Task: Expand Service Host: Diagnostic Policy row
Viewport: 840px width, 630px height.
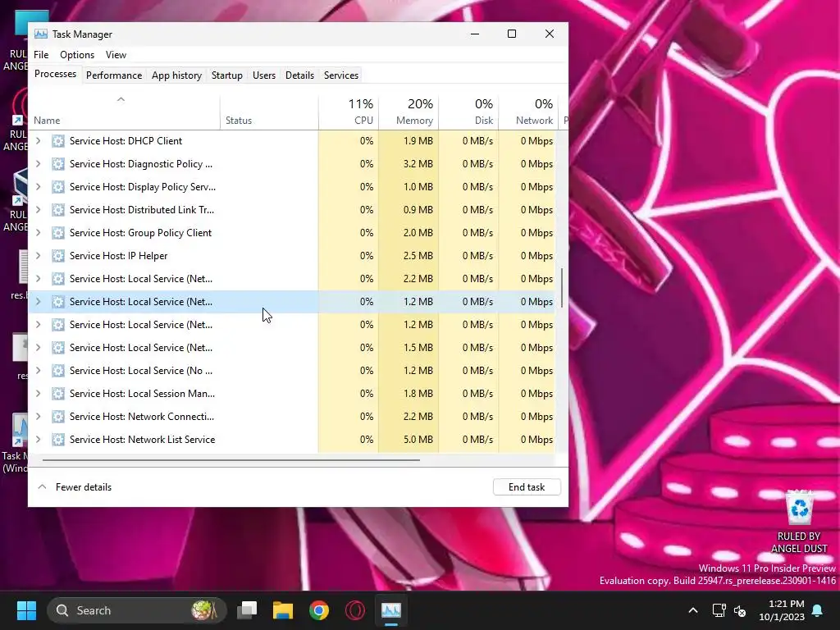Action: tap(38, 164)
